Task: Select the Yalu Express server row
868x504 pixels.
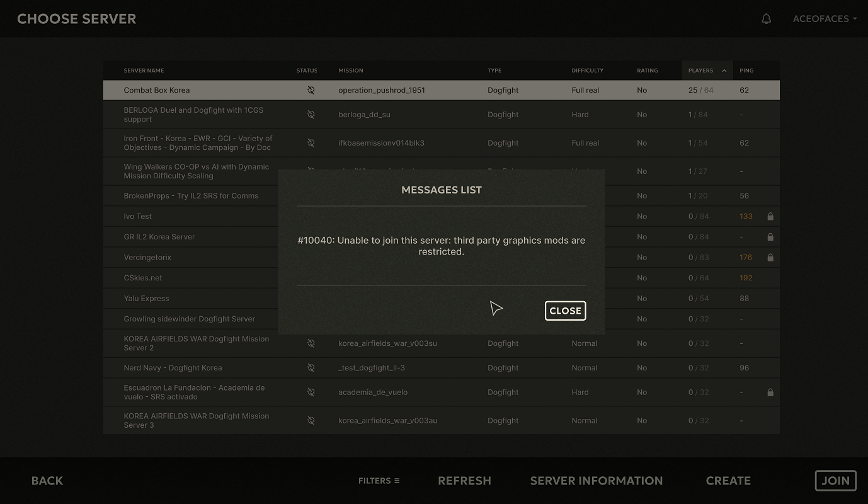Action: click(x=441, y=299)
